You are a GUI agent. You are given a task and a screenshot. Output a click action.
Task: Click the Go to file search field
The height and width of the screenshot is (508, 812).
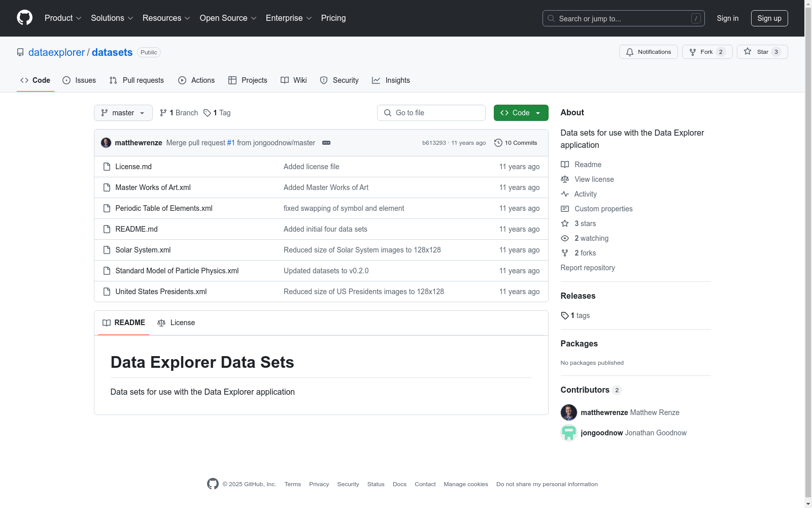click(431, 113)
